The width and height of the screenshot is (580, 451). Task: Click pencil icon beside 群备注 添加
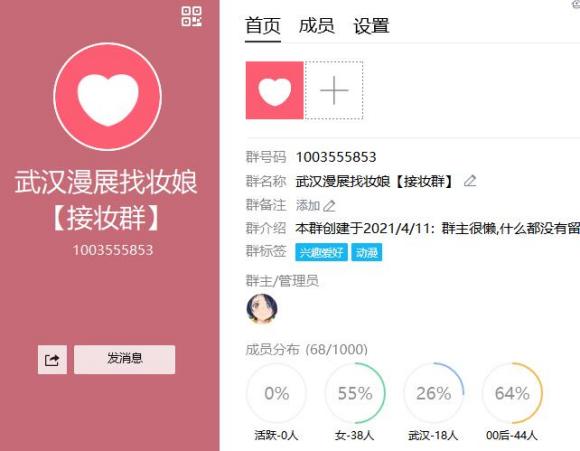point(329,206)
